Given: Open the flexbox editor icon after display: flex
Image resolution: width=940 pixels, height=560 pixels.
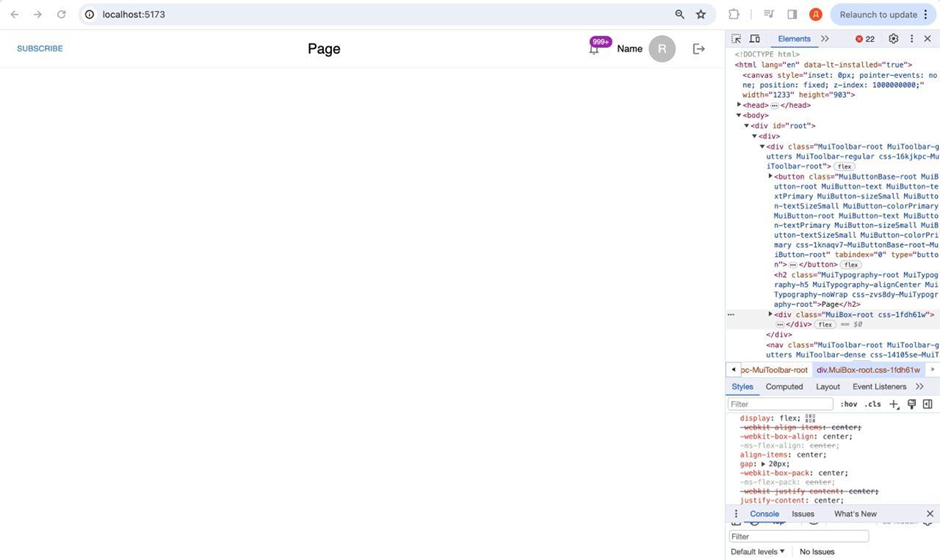Looking at the screenshot, I should [x=811, y=418].
